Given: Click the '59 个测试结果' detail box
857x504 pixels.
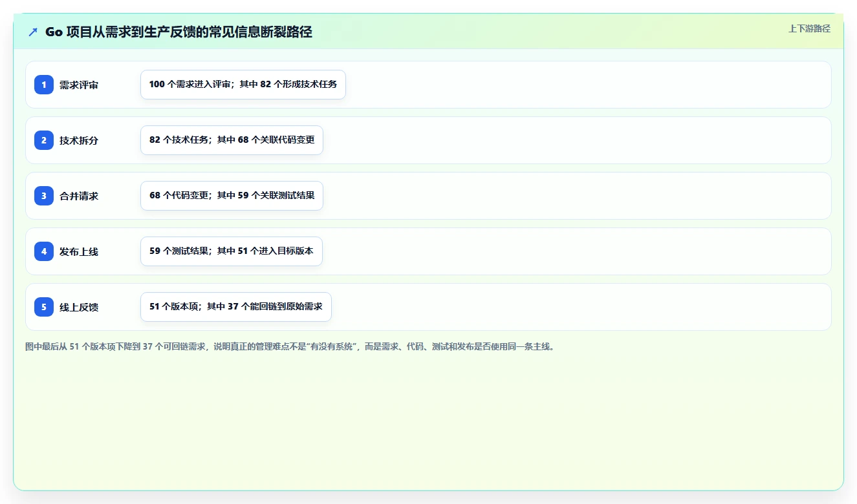Looking at the screenshot, I should (x=232, y=251).
